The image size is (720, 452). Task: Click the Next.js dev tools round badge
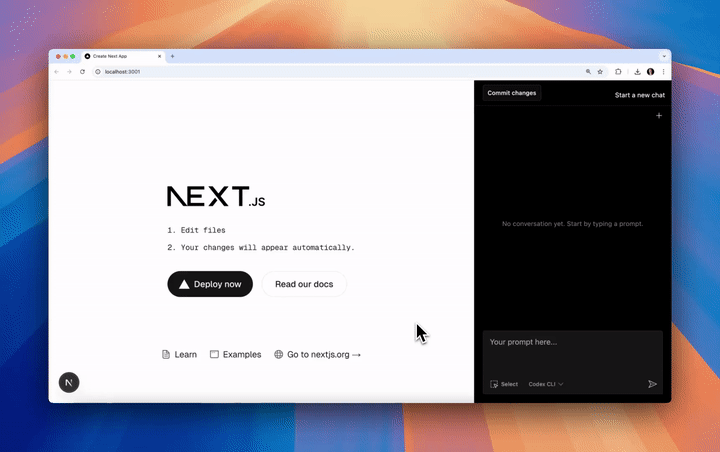69,382
